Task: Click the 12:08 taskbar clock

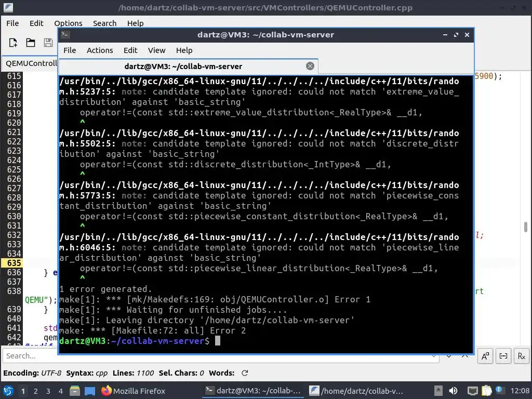Action: click(x=520, y=391)
